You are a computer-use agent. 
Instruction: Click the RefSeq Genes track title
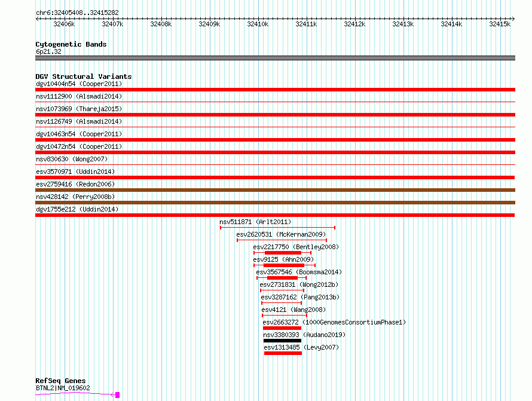click(60, 381)
